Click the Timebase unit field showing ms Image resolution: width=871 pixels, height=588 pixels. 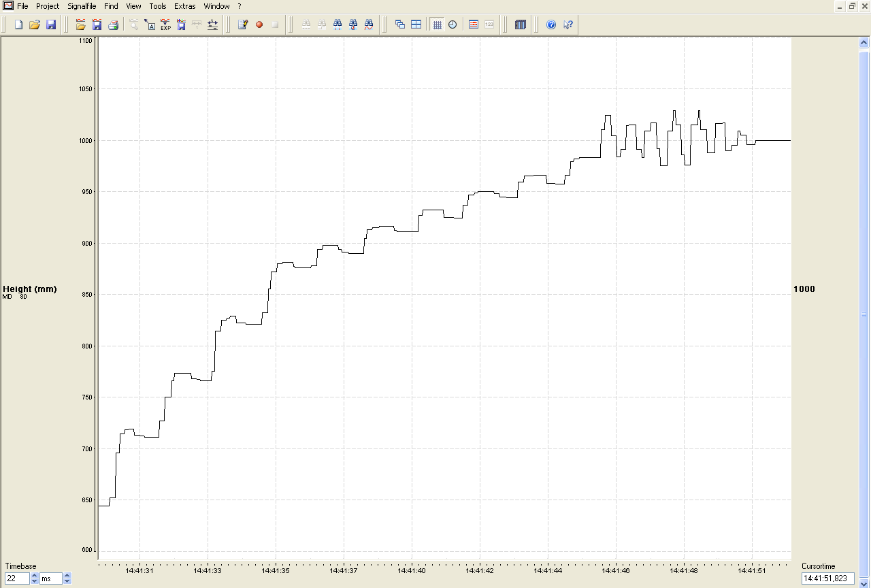coord(51,578)
